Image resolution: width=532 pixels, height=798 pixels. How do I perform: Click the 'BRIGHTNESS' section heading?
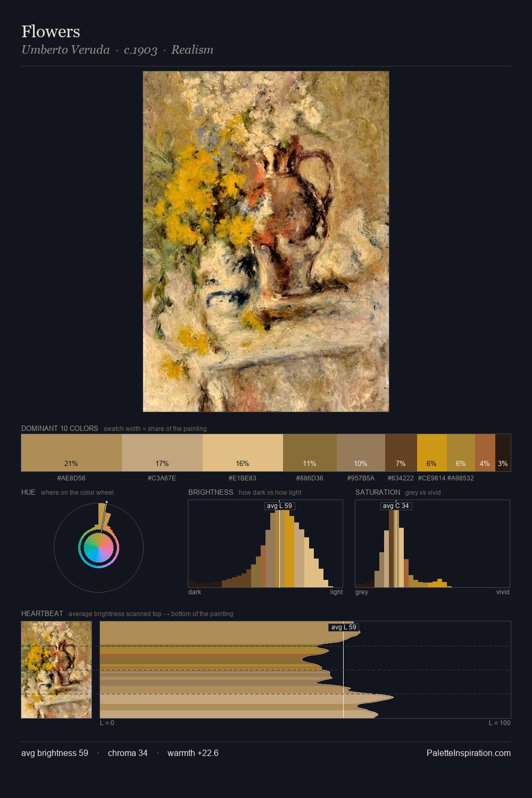tap(211, 492)
